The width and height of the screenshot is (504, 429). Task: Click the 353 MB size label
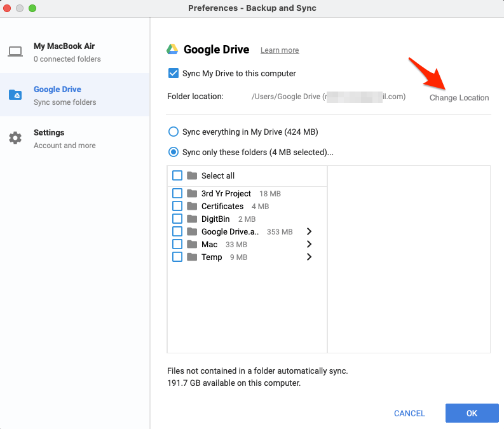(280, 232)
